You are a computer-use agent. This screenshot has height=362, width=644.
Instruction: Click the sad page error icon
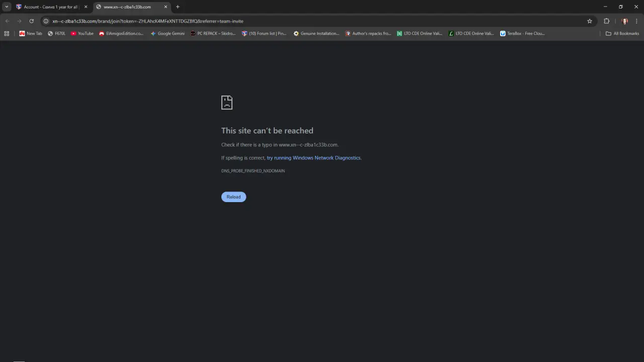click(227, 103)
